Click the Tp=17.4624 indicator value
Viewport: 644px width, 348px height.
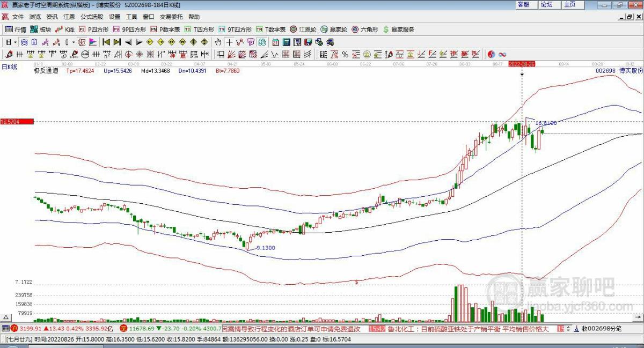coord(80,70)
